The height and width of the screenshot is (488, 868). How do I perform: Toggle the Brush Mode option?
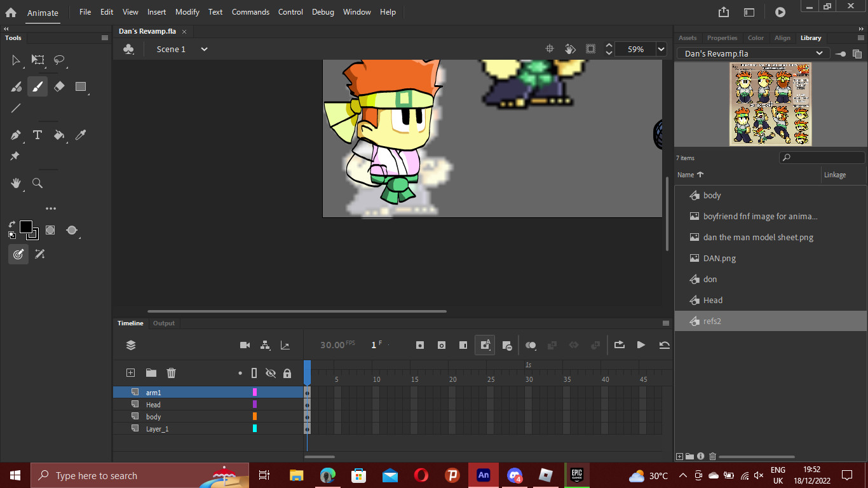pyautogui.click(x=72, y=230)
